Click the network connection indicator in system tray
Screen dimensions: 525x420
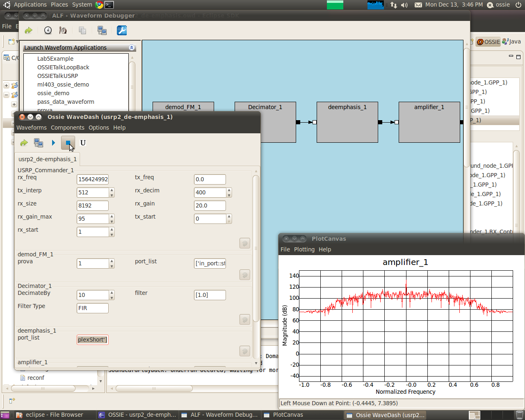click(x=394, y=5)
